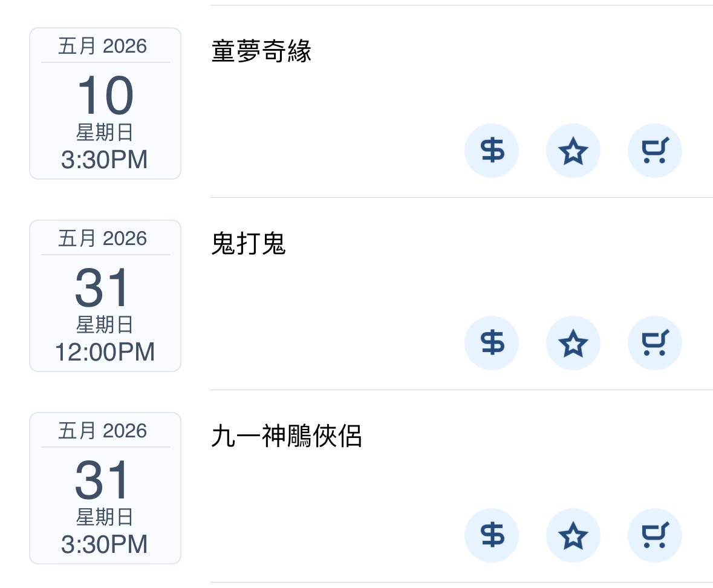This screenshot has height=588, width=713.
Task: Select the 九一神鵰俠侶 event title
Action: tap(286, 437)
